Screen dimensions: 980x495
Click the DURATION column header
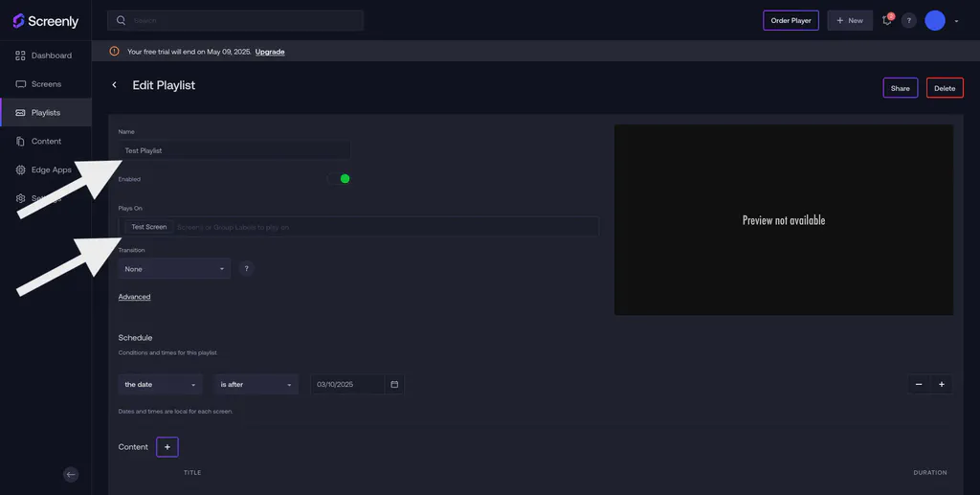930,473
